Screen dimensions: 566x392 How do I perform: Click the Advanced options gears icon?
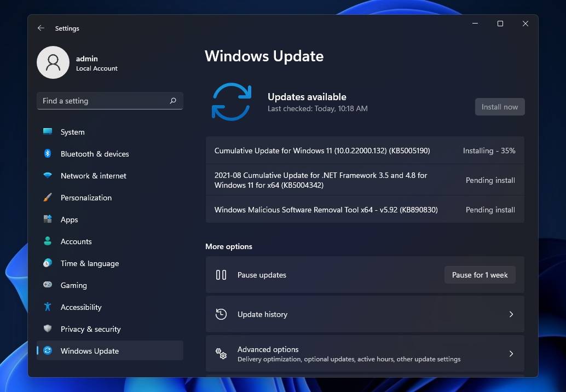221,354
